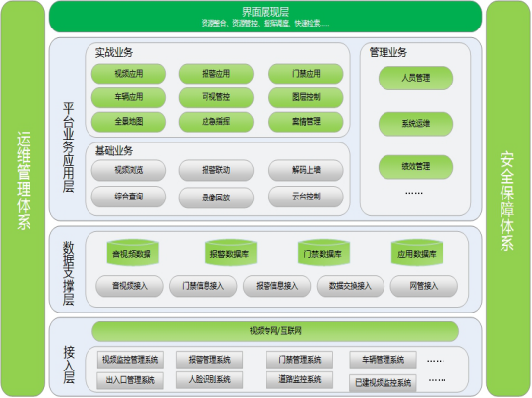Click the 资源整合 subtitle line in top banner
This screenshot has width=532, height=398.
(266, 23)
